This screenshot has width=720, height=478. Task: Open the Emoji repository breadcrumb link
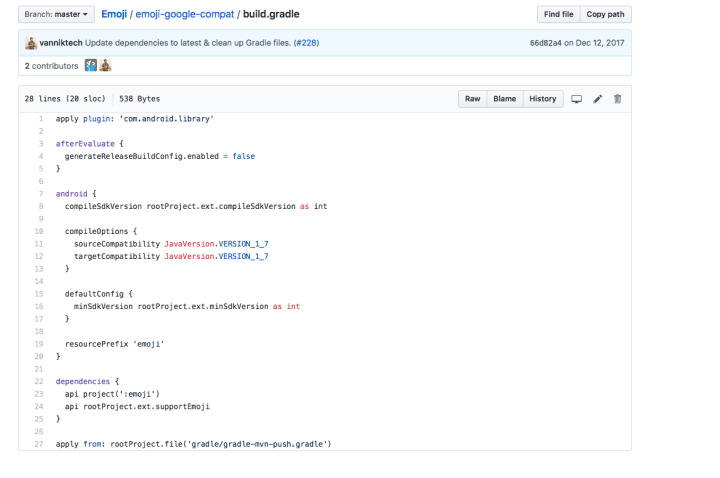click(114, 15)
